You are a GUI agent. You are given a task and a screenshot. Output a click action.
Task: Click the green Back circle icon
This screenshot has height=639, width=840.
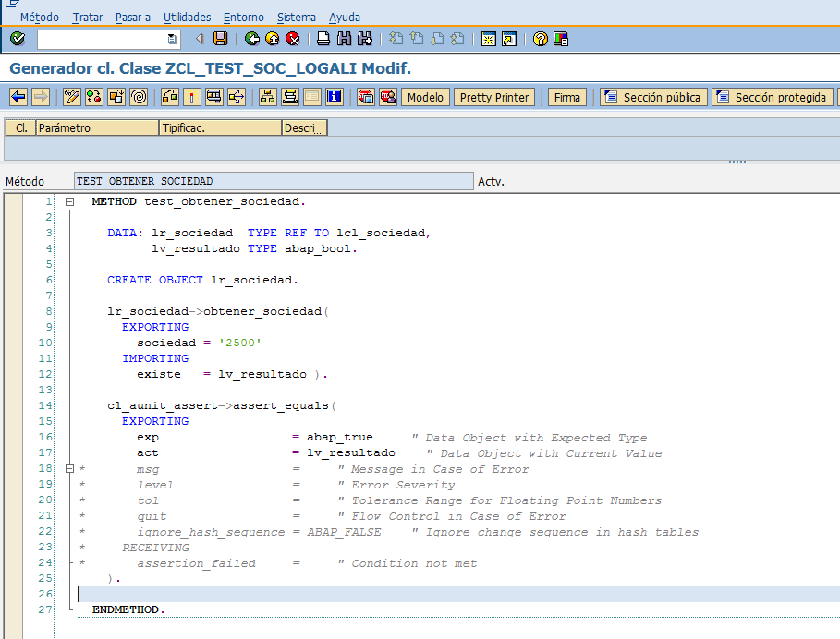pos(251,39)
